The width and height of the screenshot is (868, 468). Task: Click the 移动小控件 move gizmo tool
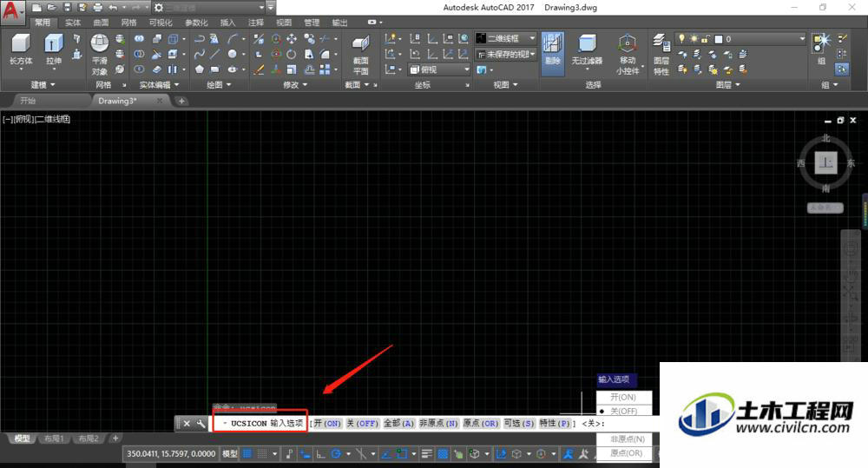point(628,55)
